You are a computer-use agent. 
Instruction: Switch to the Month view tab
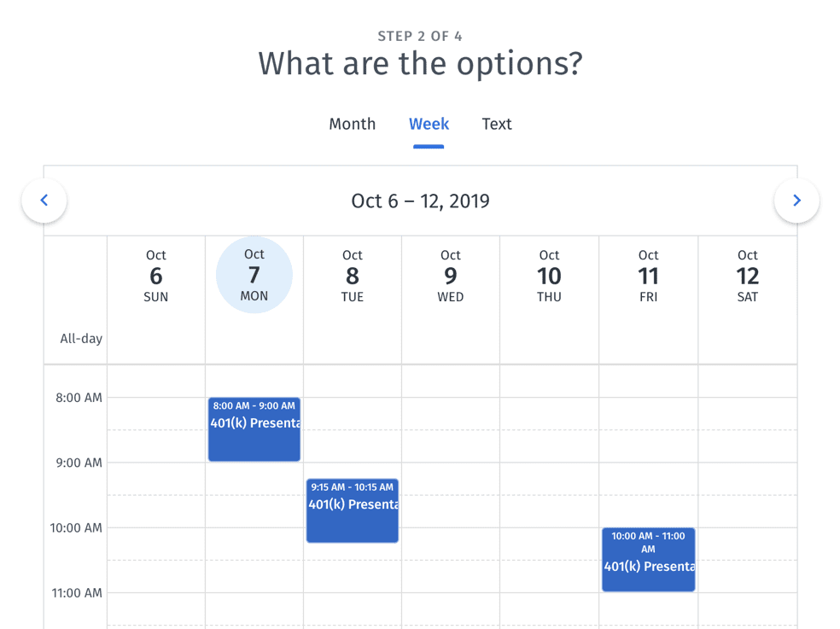point(352,124)
